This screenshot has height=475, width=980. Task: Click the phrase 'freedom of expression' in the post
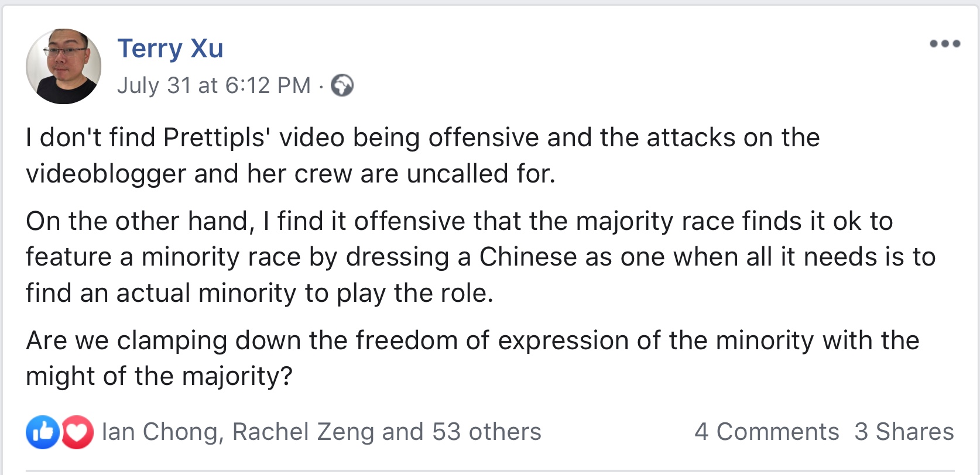492,341
